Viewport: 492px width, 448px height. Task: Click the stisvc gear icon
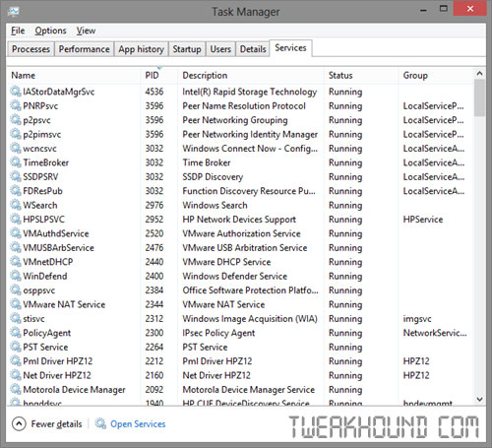[x=16, y=318]
